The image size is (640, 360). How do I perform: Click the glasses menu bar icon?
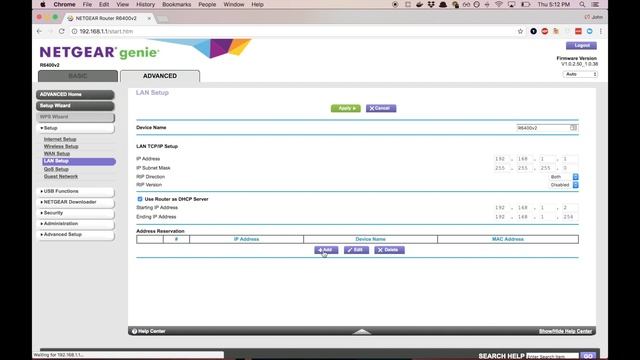click(x=466, y=4)
